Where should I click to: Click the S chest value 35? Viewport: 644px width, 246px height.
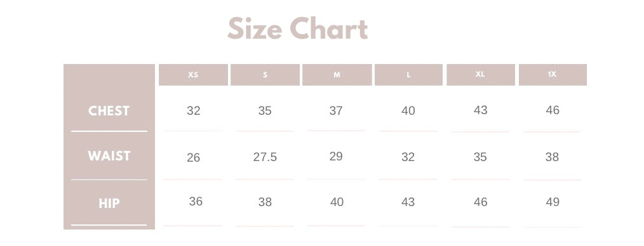[x=265, y=111]
